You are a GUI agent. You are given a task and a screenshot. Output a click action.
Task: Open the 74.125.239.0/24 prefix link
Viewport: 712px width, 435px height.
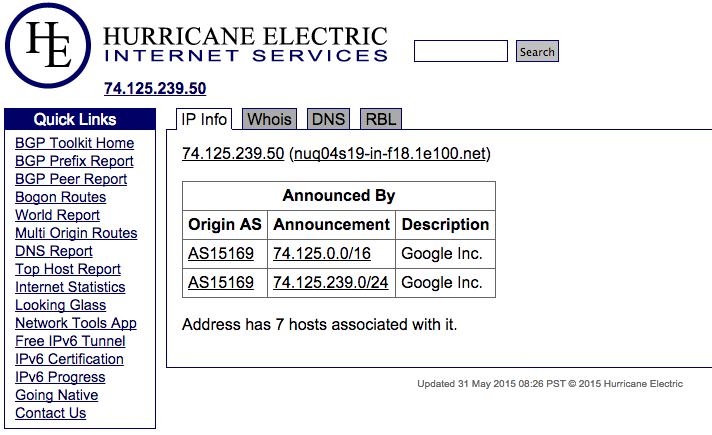click(x=330, y=283)
